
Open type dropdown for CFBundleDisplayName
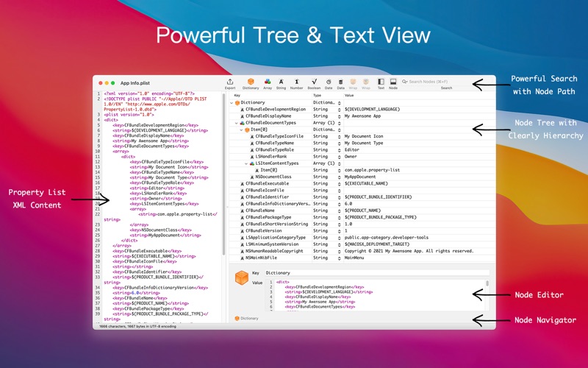click(x=339, y=116)
